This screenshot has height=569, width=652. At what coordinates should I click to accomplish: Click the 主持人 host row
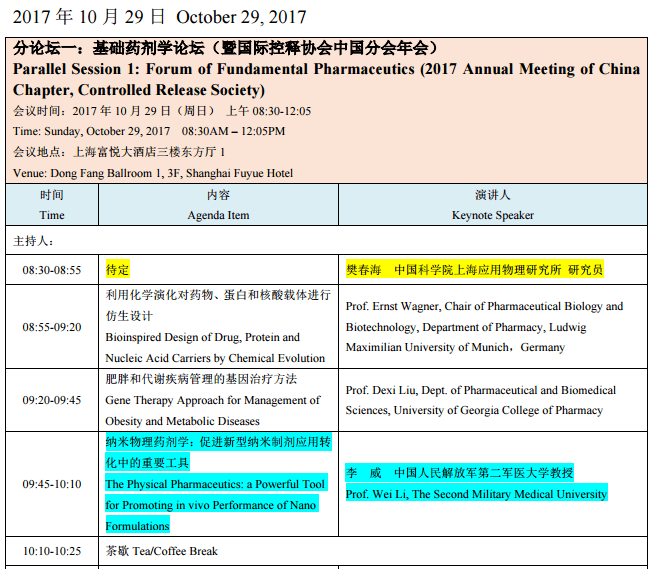(34, 241)
